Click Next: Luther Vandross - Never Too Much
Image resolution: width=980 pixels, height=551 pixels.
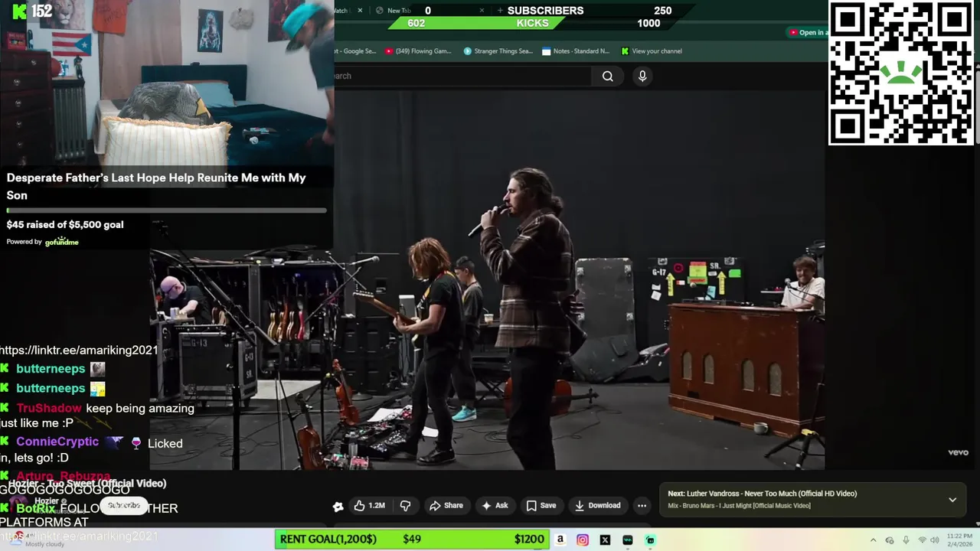click(762, 494)
